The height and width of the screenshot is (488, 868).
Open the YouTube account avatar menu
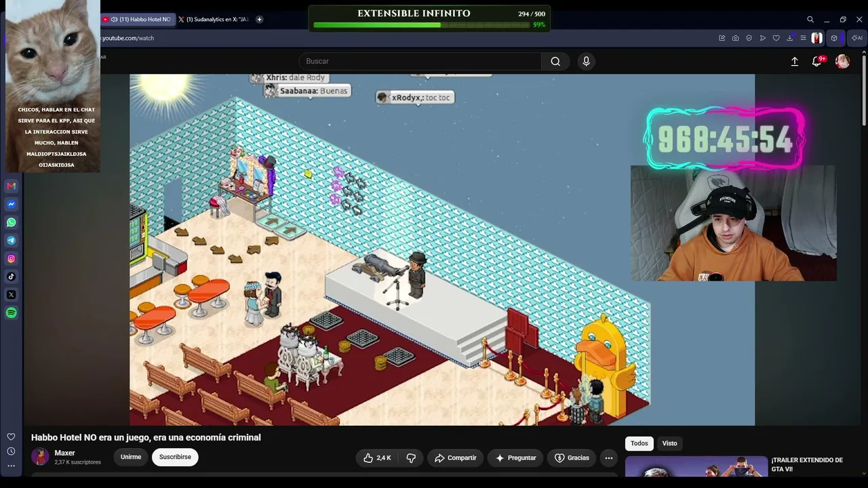[x=842, y=62]
